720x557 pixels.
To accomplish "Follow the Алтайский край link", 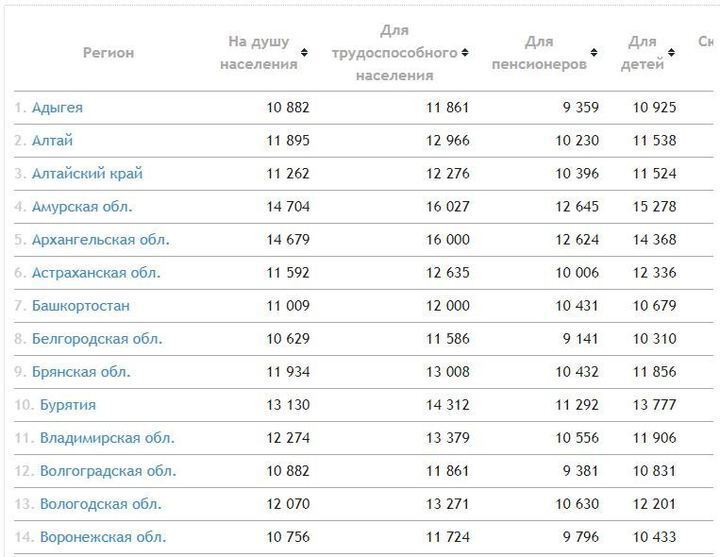I will coord(87,173).
